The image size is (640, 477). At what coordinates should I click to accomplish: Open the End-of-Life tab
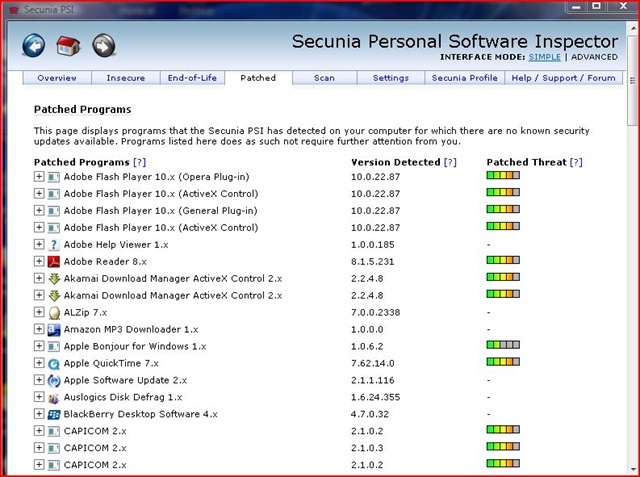coord(192,78)
